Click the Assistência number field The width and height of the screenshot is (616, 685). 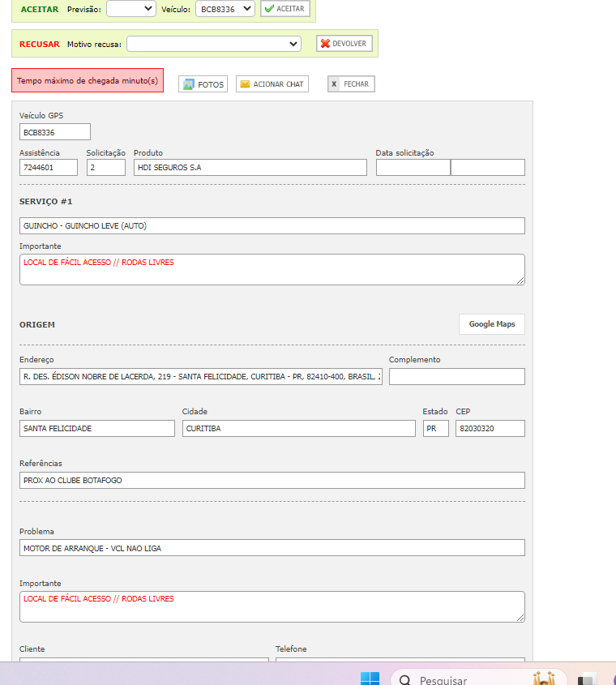coord(49,168)
